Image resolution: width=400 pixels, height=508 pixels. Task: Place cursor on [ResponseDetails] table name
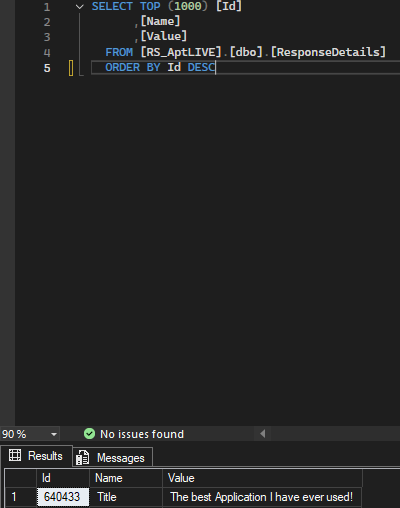coord(328,52)
